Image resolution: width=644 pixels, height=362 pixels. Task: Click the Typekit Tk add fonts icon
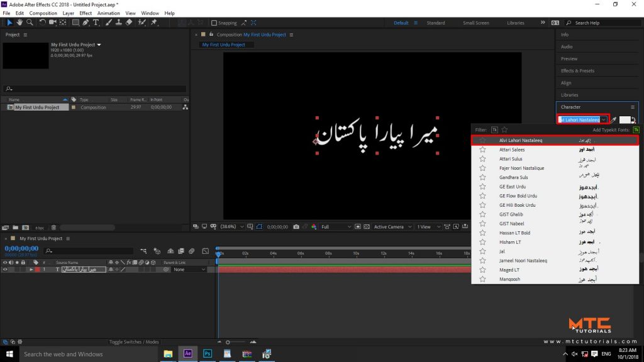tap(636, 129)
